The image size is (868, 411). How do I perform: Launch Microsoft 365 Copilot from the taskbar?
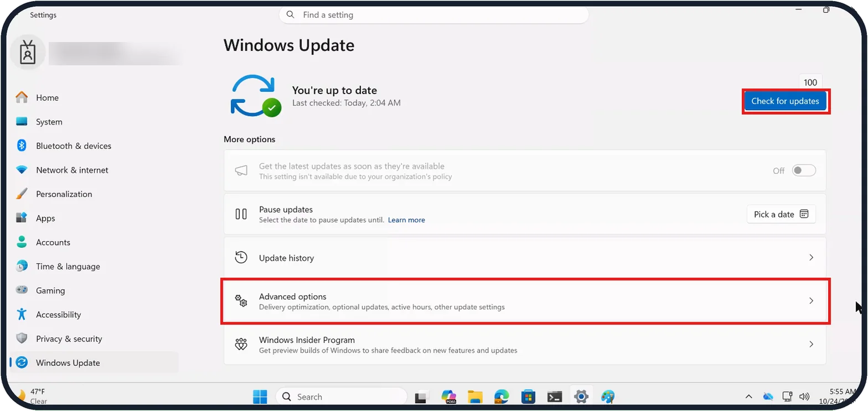pos(448,397)
